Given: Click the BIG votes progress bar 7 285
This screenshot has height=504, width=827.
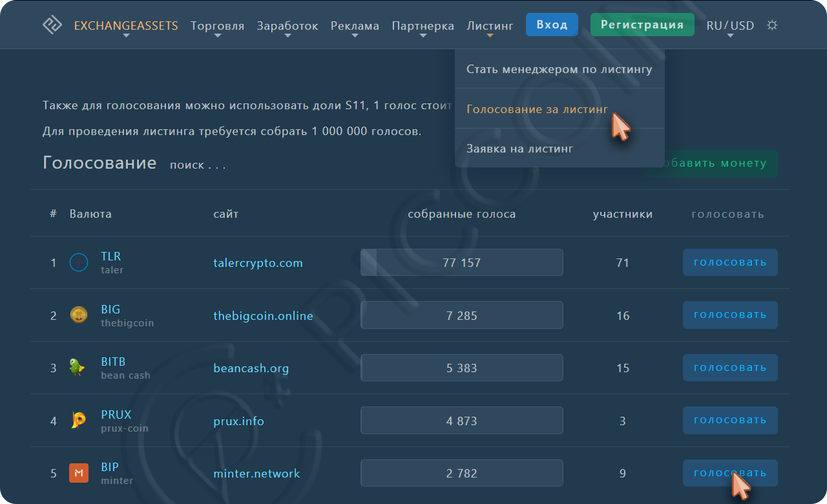Looking at the screenshot, I should tap(462, 315).
